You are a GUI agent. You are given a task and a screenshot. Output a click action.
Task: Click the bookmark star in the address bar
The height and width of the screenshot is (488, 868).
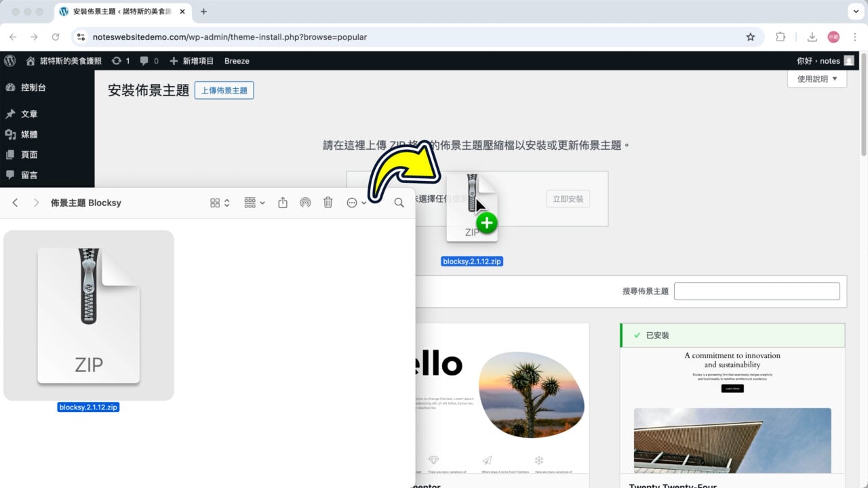[x=751, y=37]
